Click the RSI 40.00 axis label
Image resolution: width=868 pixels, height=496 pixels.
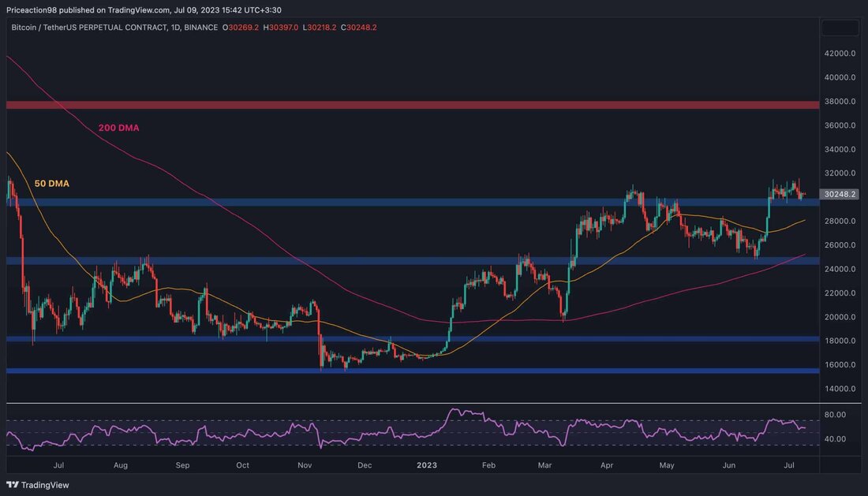pyautogui.click(x=835, y=439)
